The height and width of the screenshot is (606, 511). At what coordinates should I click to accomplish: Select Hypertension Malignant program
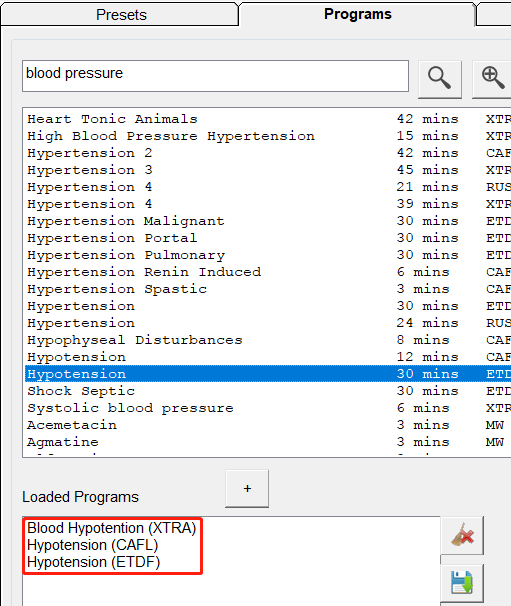(268, 221)
